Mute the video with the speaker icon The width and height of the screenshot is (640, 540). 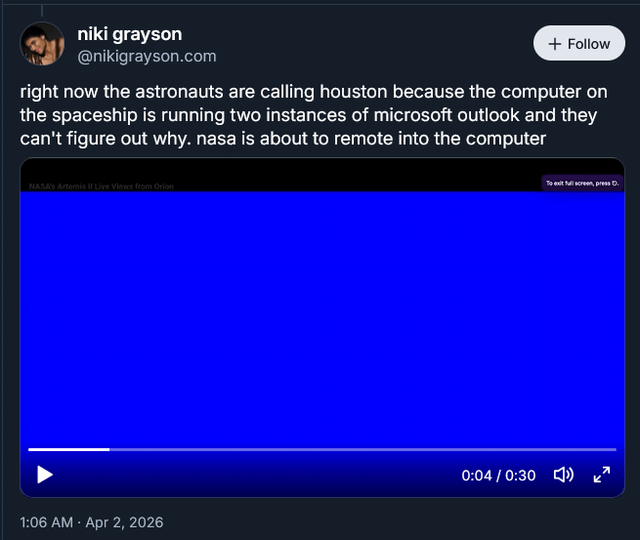click(x=563, y=475)
